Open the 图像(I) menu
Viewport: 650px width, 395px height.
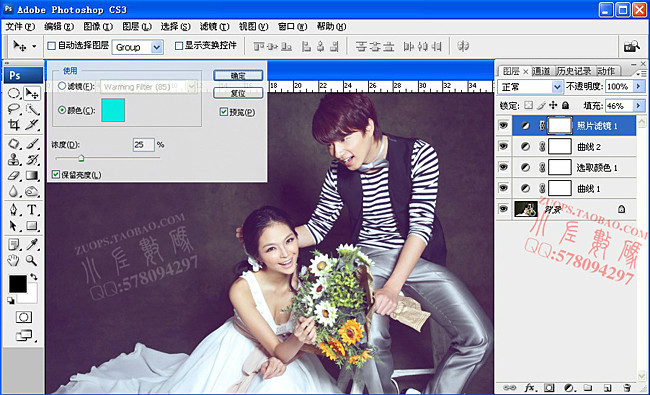[x=98, y=27]
